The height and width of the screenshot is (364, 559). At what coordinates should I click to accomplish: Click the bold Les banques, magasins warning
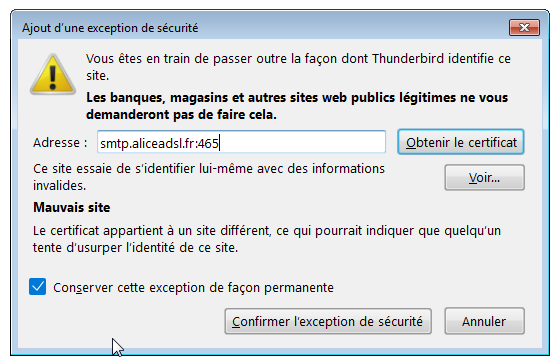point(297,106)
